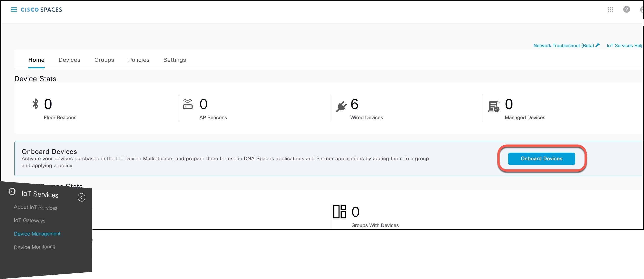Viewport: 644px width, 279px height.
Task: Click the Bluetooth Floor Beacons icon
Action: point(35,104)
